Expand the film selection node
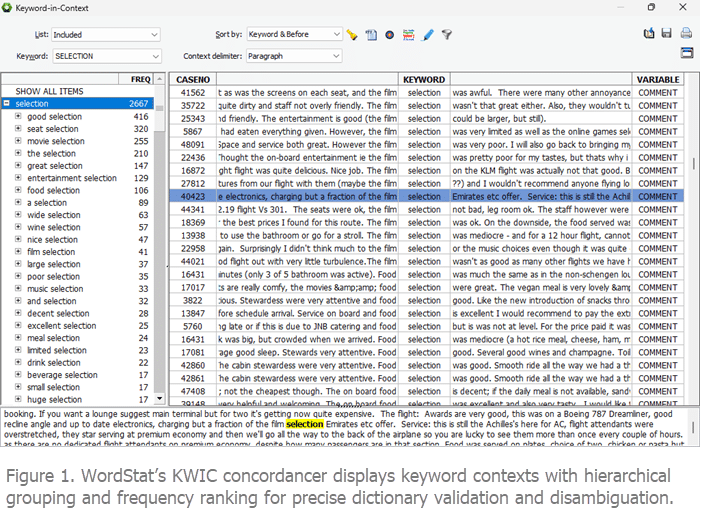Viewport: 701px width, 525px height. pyautogui.click(x=18, y=251)
